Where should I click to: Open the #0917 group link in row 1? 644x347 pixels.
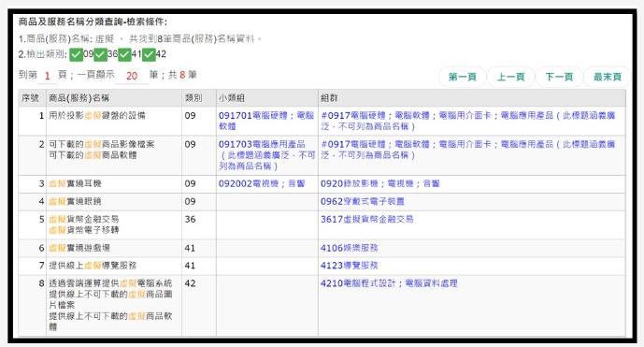(467, 121)
